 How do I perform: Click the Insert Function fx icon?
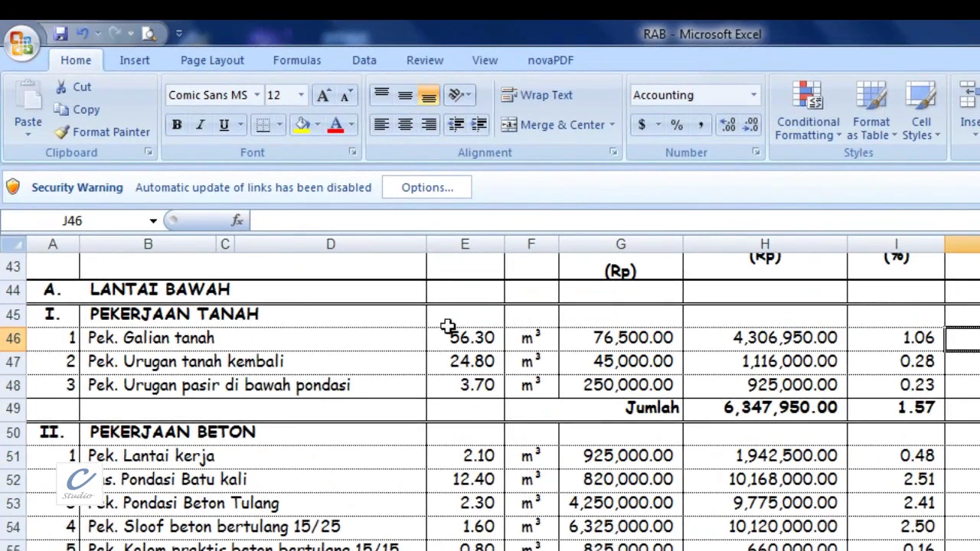[237, 220]
